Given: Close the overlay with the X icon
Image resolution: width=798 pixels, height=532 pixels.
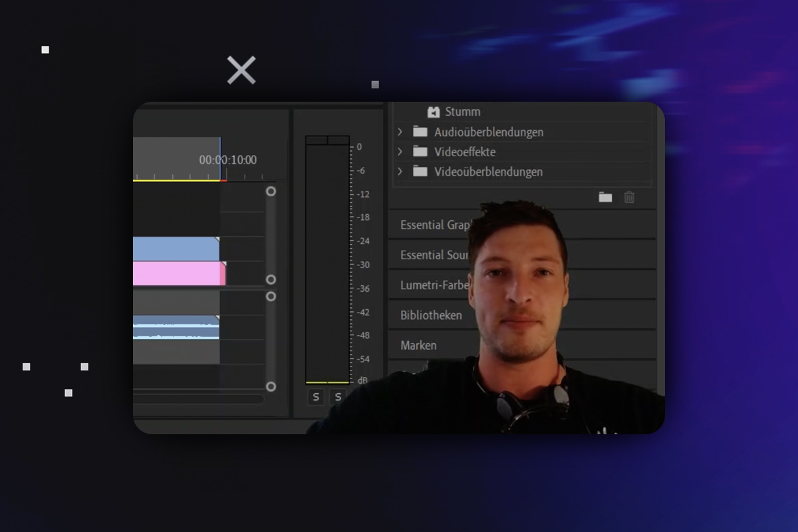Looking at the screenshot, I should point(241,70).
